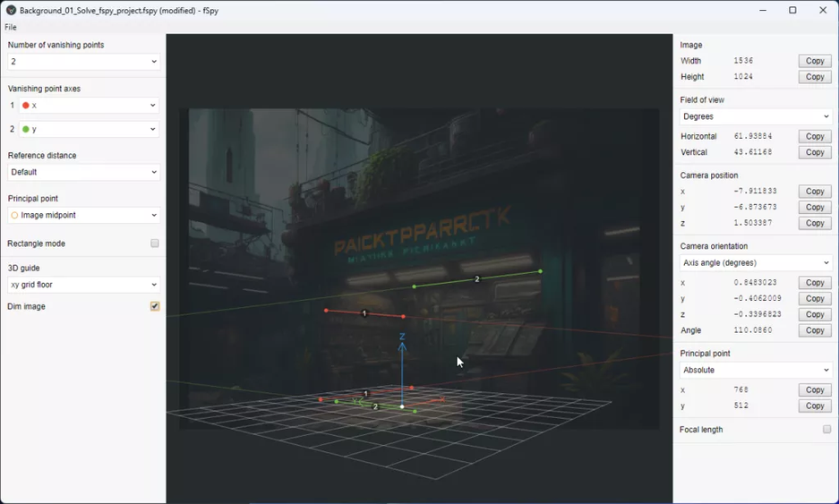Click right endpoint of upper red line 1
The width and height of the screenshot is (839, 504).
coord(404,317)
